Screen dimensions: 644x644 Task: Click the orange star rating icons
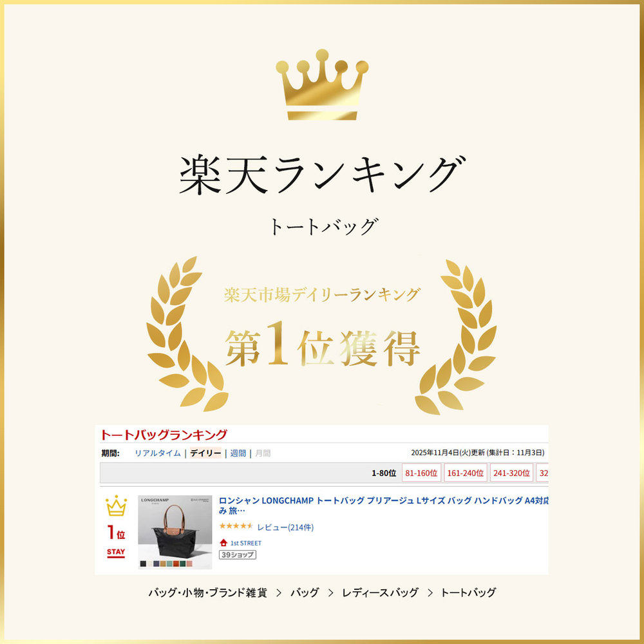[x=236, y=526]
